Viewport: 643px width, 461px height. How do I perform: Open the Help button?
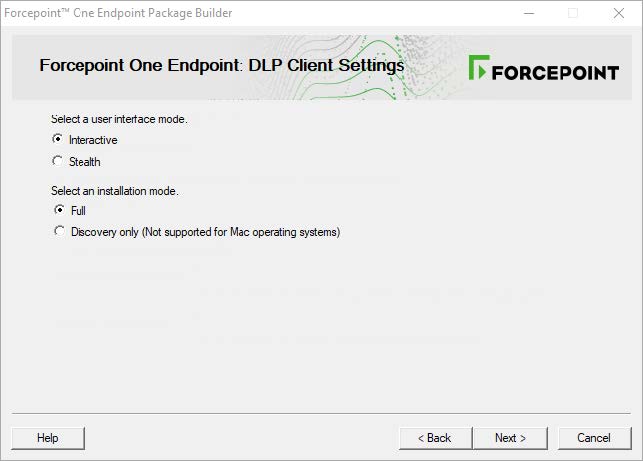[x=48, y=438]
